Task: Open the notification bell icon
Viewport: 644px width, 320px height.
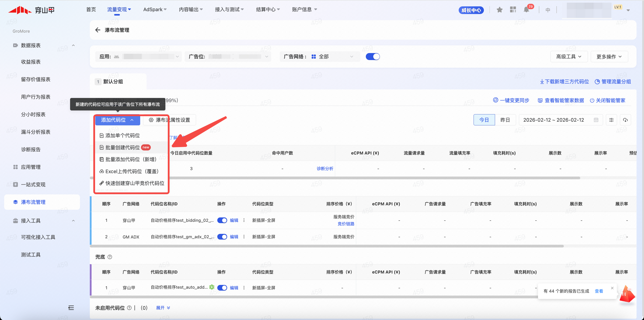Action: (x=526, y=10)
